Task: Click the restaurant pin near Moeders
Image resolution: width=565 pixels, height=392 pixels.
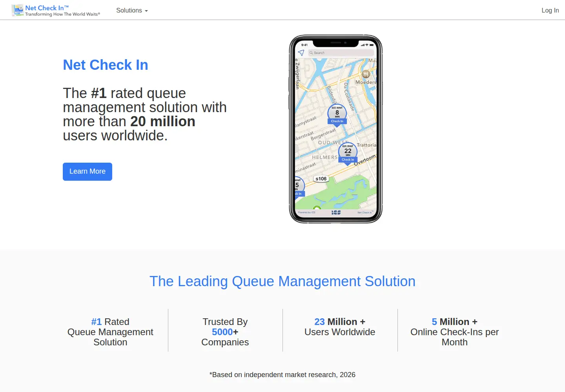Action: point(366,74)
